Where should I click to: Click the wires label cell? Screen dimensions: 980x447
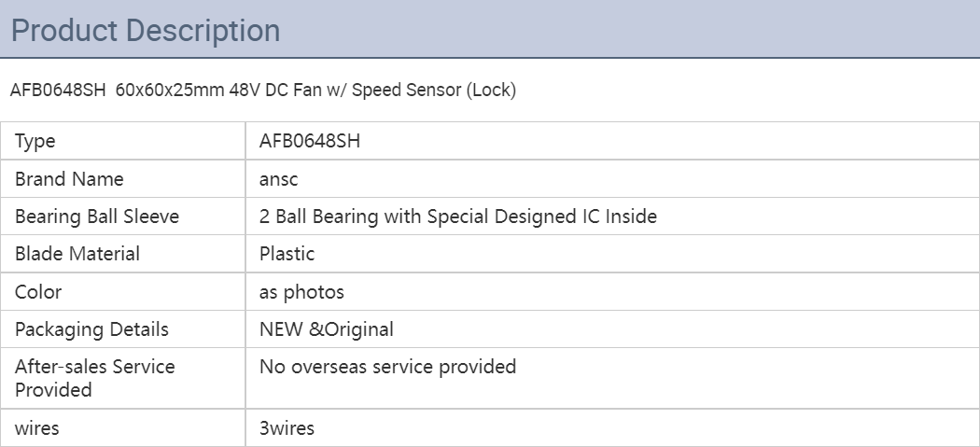click(x=123, y=428)
